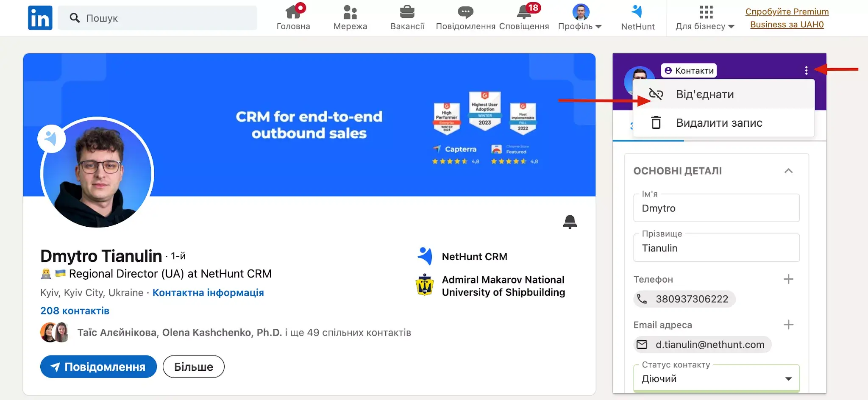The height and width of the screenshot is (400, 868).
Task: Click the Ім'я field with Dmytro
Action: point(716,208)
